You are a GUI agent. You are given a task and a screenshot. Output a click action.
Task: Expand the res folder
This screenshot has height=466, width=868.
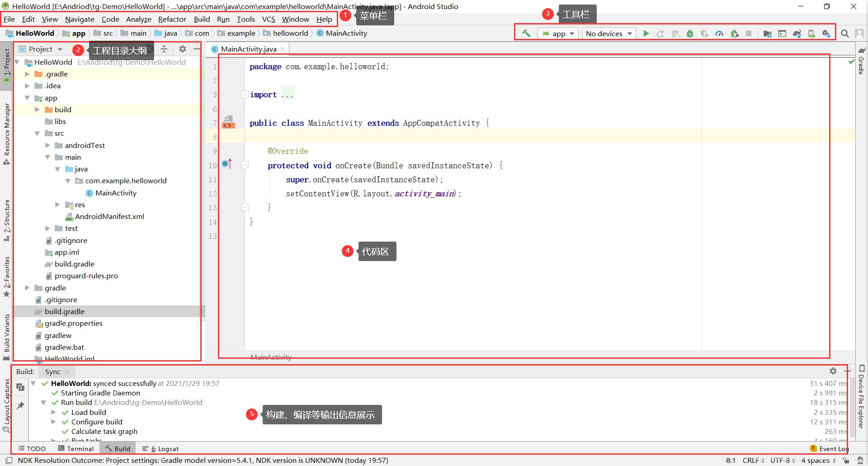tap(57, 204)
